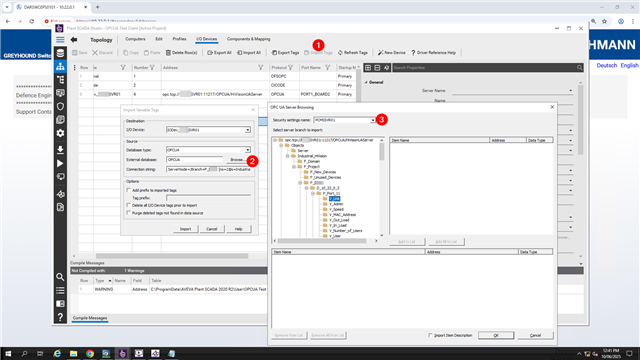Click the download arrow icon in sidebar

pos(60,149)
